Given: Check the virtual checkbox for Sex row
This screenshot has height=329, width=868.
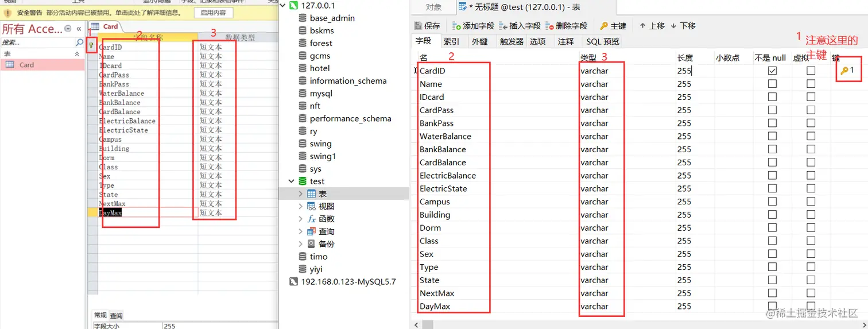Looking at the screenshot, I should coord(811,254).
